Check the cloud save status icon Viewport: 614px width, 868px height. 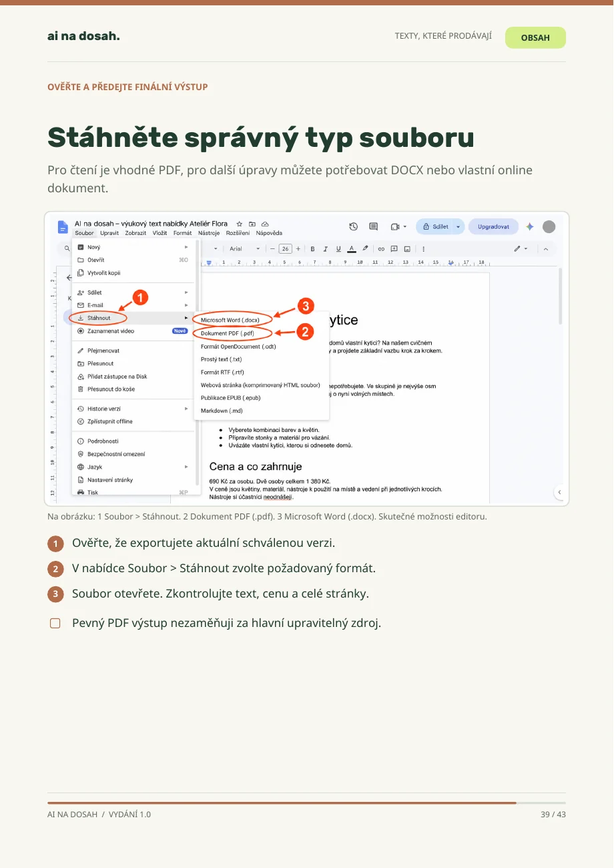265,224
